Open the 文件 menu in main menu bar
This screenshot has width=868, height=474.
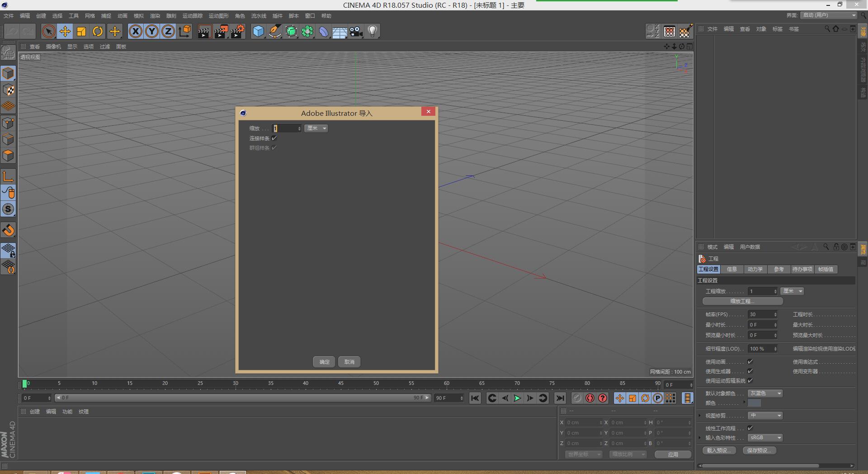click(x=9, y=16)
